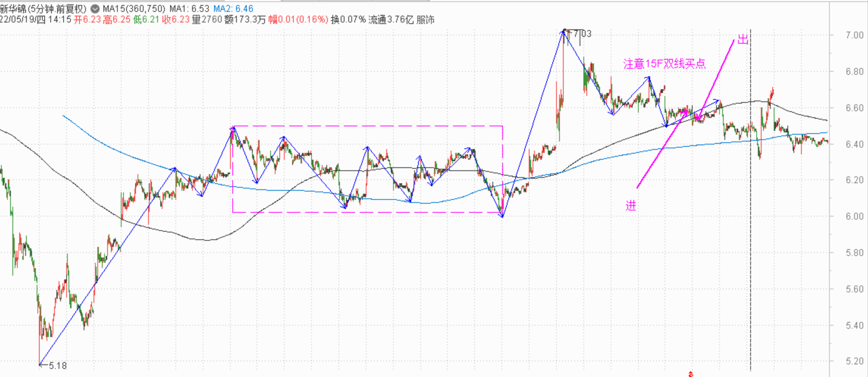This screenshot has width=868, height=377.
Task: Click the 6.60 price axis label
Action: 854,108
